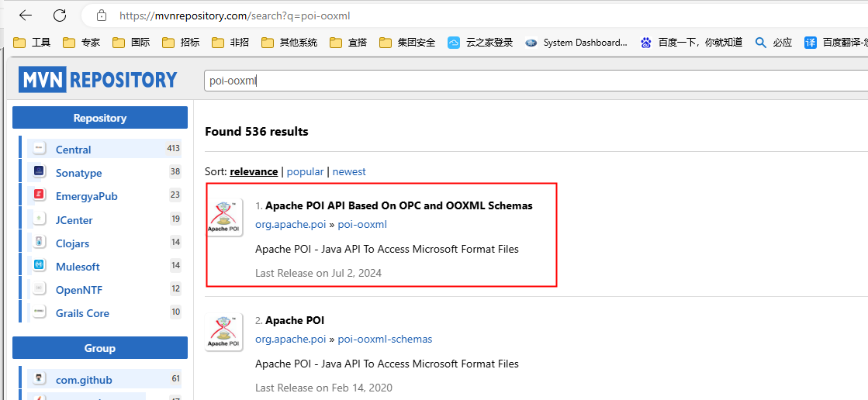Filter by Sonatype repository link
Image resolution: width=868 pixels, height=400 pixels.
point(78,173)
